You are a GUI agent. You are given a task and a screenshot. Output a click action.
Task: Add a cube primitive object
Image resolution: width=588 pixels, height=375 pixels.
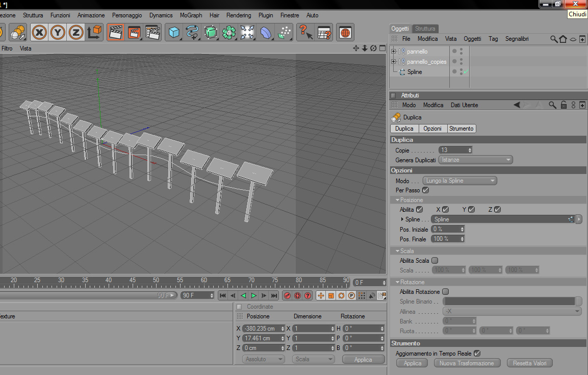173,32
